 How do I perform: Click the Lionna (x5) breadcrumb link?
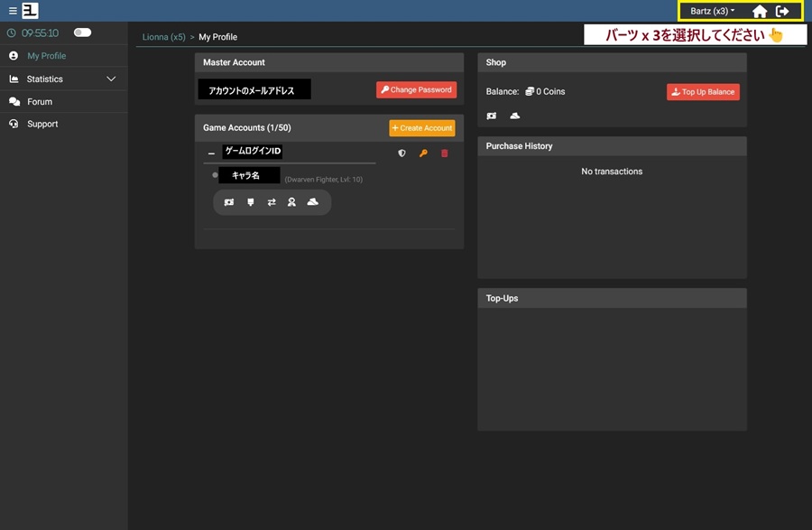click(163, 37)
